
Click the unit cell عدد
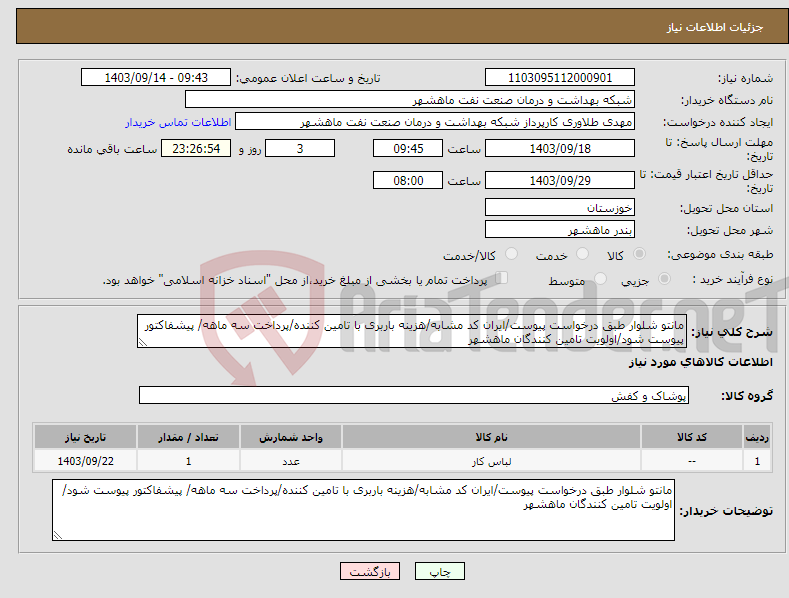click(x=291, y=461)
